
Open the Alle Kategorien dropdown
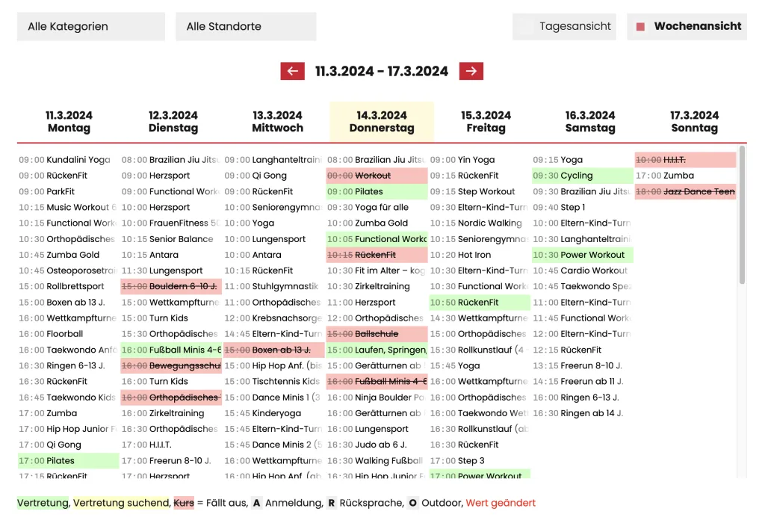pyautogui.click(x=90, y=26)
